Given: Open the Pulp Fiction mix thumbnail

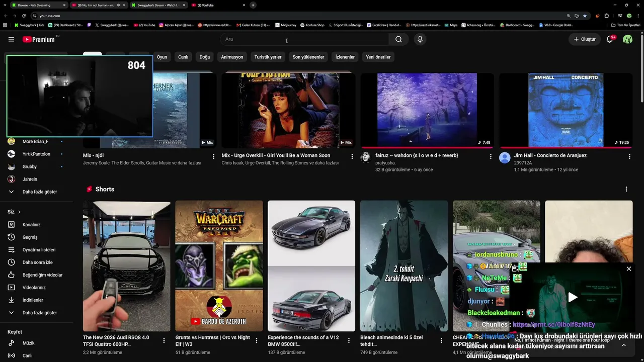Looking at the screenshot, I should pyautogui.click(x=288, y=110).
